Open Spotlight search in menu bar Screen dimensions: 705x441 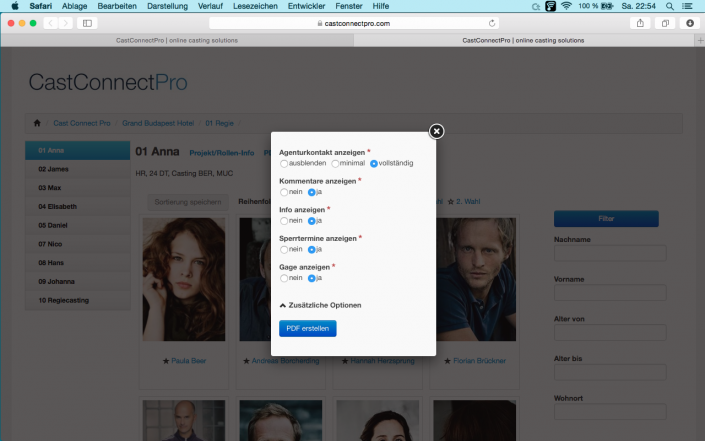tap(670, 6)
